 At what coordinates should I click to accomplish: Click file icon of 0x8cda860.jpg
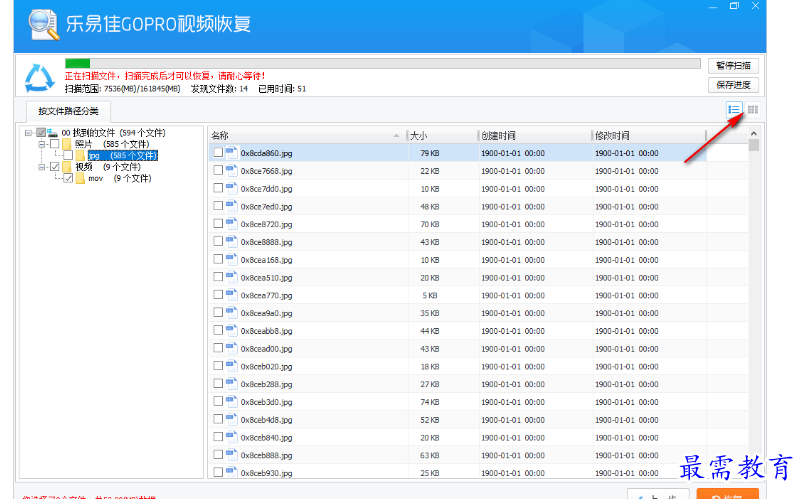[232, 153]
